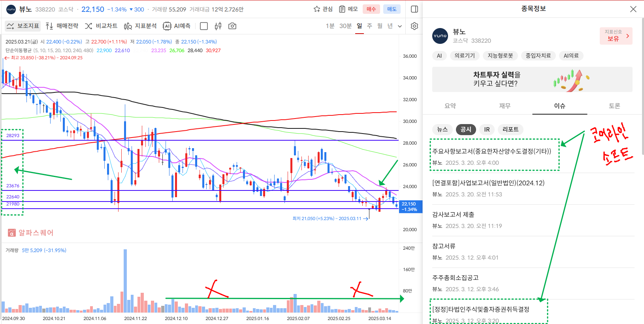The height and width of the screenshot is (324, 644).
Task: Click the 23676 horizontal line label
Action: tap(13, 186)
